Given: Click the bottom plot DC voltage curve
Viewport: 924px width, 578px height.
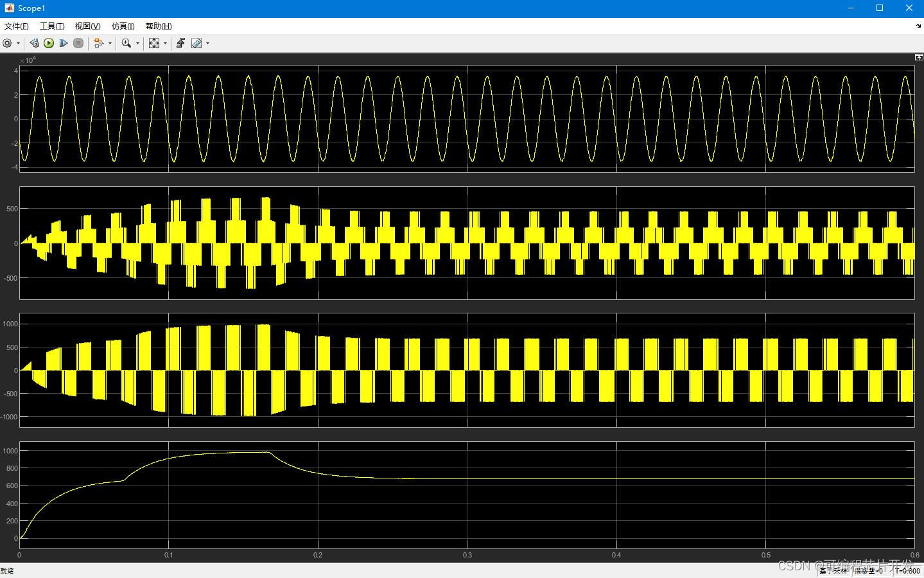Looking at the screenshot, I should click(x=467, y=495).
